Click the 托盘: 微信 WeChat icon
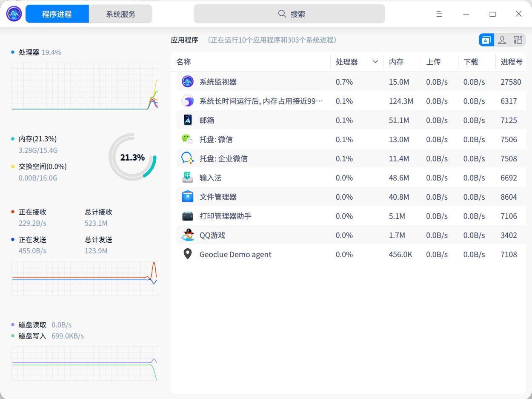The image size is (532, 399). (188, 139)
